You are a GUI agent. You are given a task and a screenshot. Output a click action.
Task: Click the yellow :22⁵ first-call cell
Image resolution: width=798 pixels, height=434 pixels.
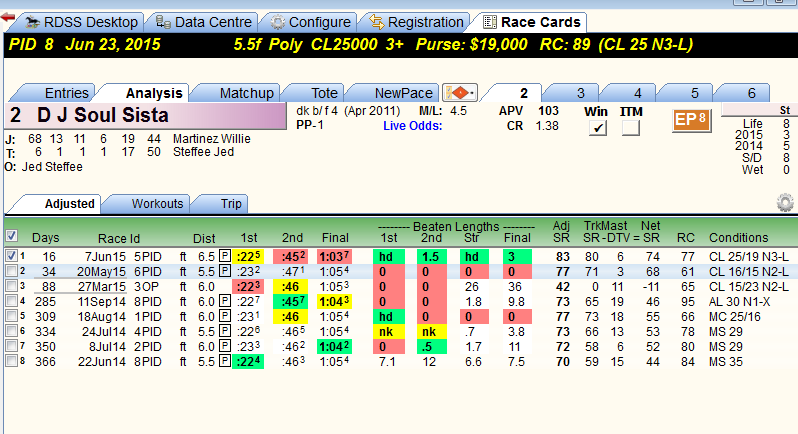tap(248, 256)
